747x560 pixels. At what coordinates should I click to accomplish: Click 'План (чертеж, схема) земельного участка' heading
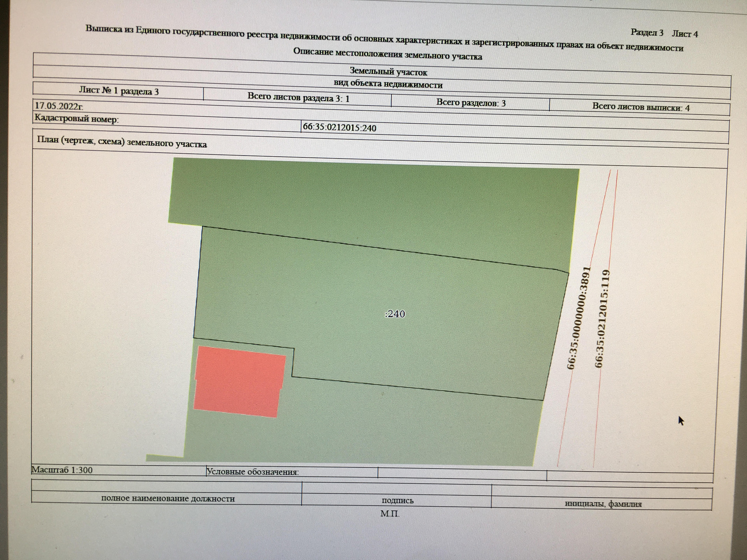(121, 142)
